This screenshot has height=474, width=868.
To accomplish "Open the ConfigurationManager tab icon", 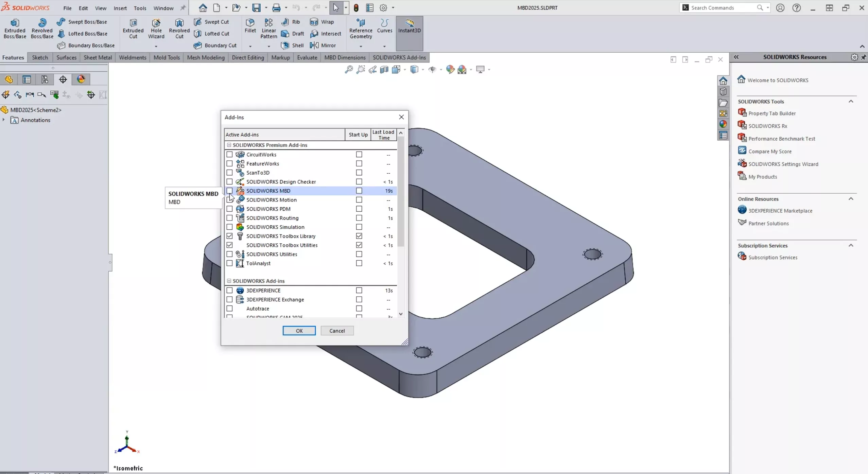I will [45, 79].
